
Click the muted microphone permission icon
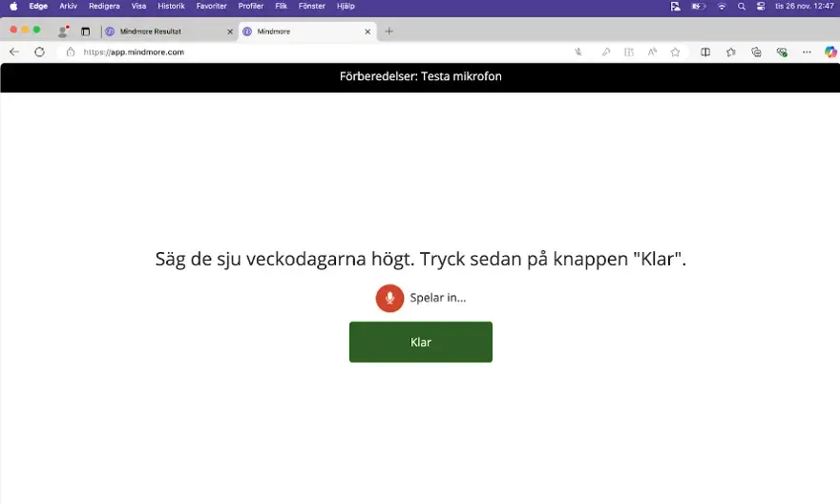pyautogui.click(x=578, y=52)
